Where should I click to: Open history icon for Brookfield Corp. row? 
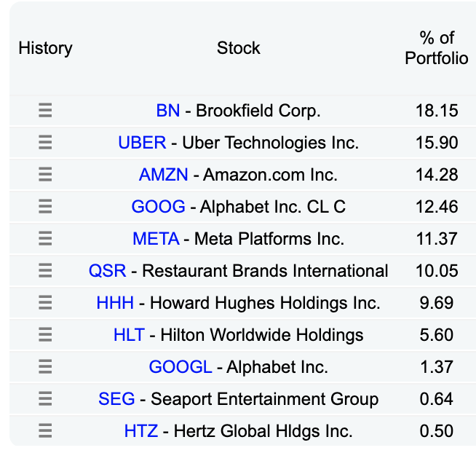point(45,111)
